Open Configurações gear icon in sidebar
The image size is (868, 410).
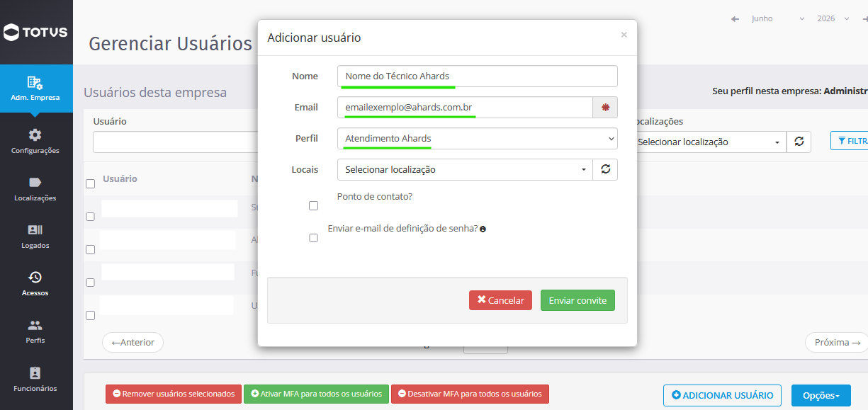coord(35,135)
